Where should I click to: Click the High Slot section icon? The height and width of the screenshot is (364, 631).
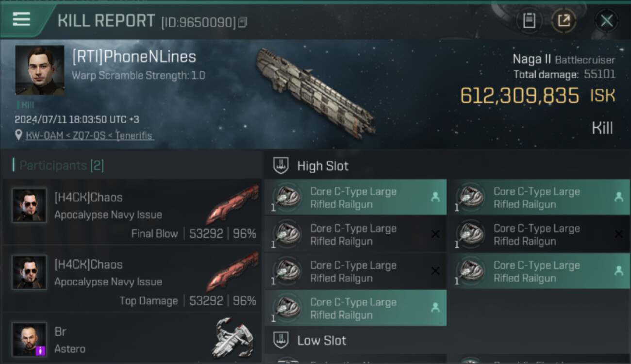tap(281, 165)
